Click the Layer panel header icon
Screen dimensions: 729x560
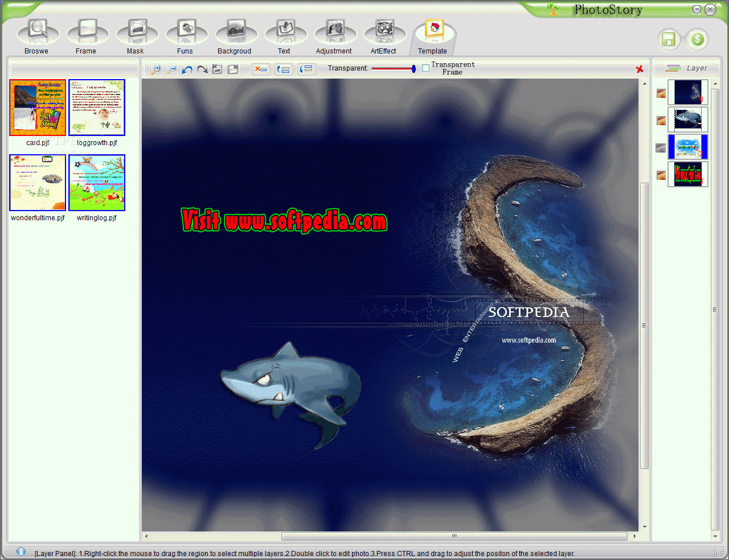click(673, 68)
